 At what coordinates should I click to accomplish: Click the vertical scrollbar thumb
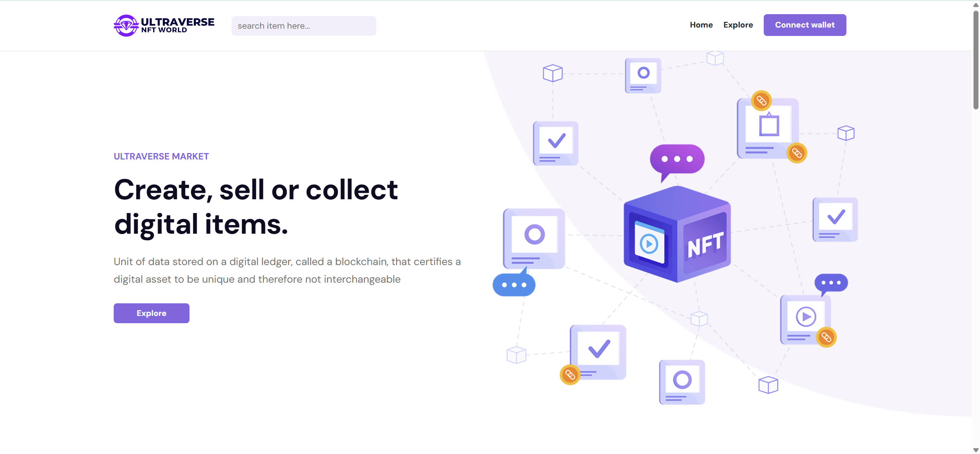click(x=976, y=59)
